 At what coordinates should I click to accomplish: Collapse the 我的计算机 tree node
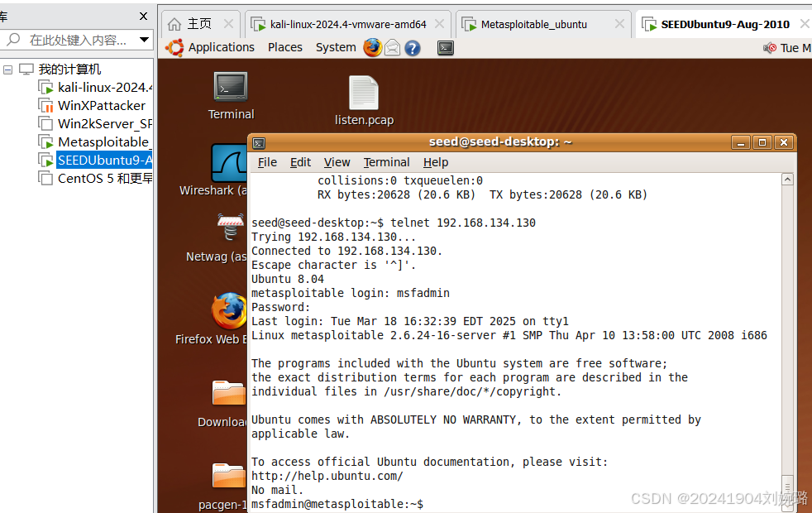(x=7, y=70)
